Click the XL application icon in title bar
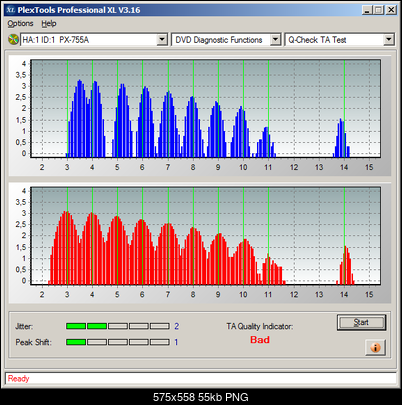The image size is (402, 405). tap(11, 10)
